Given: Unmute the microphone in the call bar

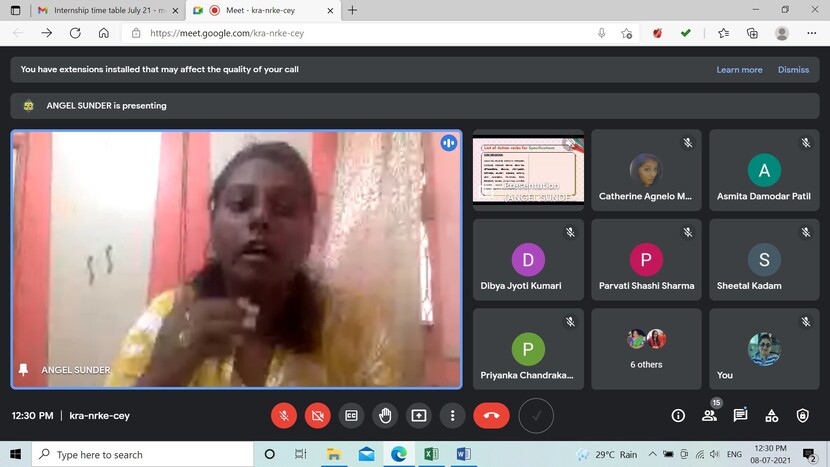Looking at the screenshot, I should 284,415.
